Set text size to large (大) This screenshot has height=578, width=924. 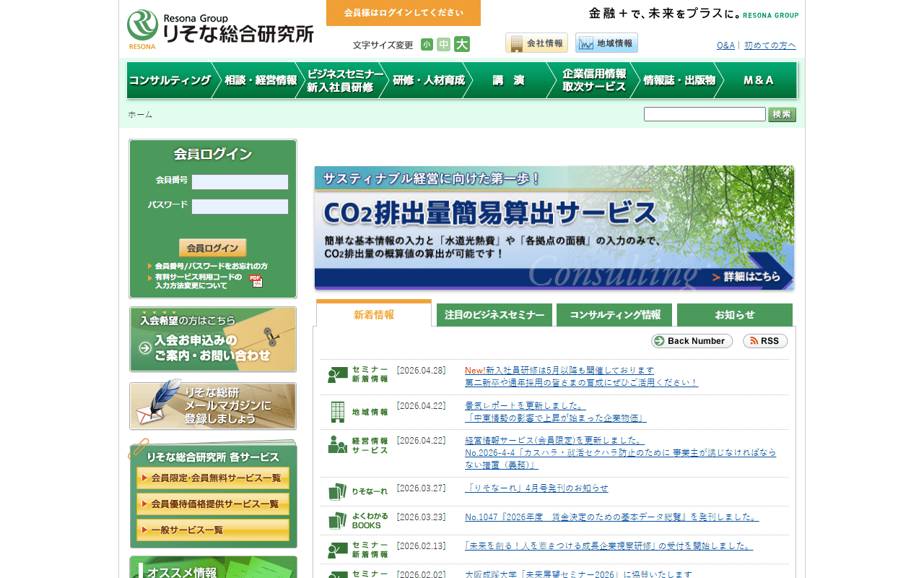tap(462, 44)
